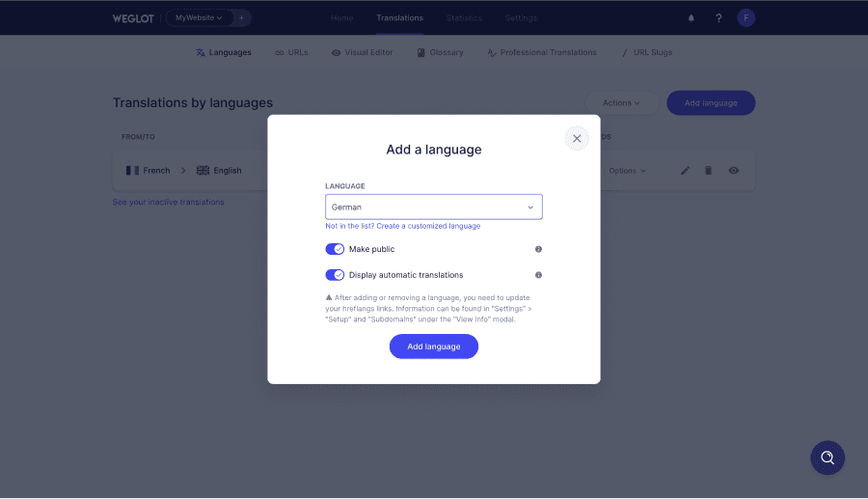Open user avatar F menu
The width and height of the screenshot is (868, 499).
pyautogui.click(x=746, y=17)
